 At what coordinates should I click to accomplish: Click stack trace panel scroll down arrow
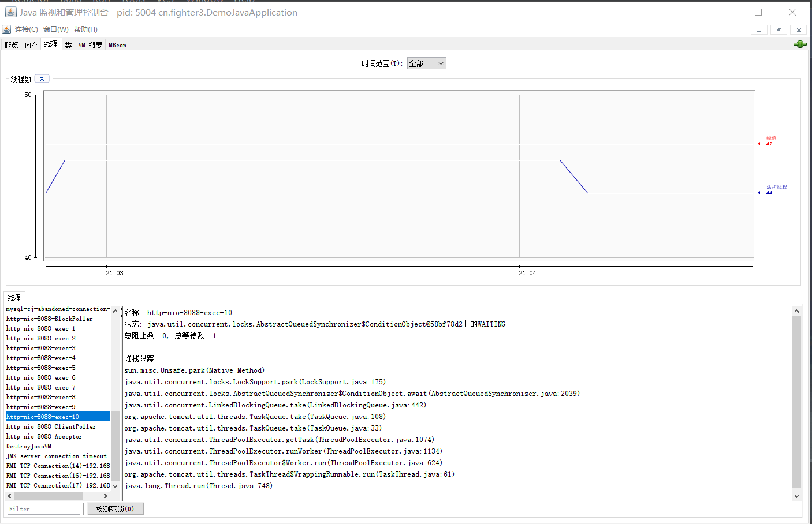tap(796, 496)
